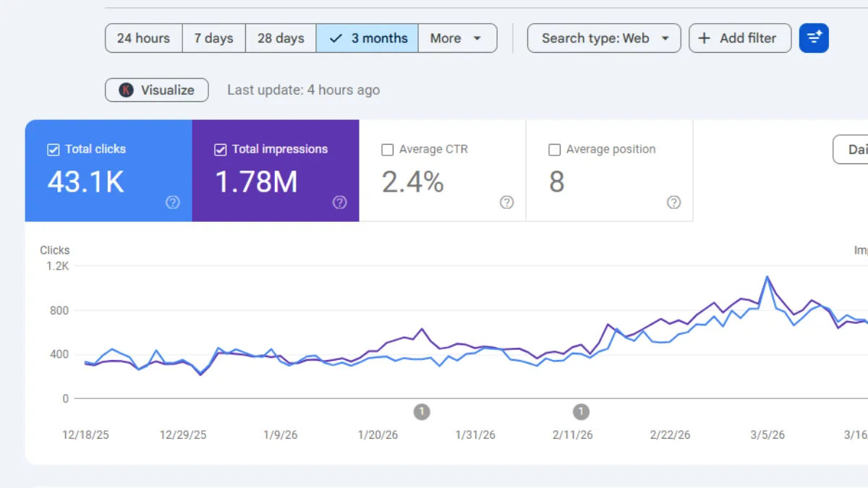The width and height of the screenshot is (868, 488).
Task: Click the checkmark icon on 3 months tab
Action: (334, 38)
